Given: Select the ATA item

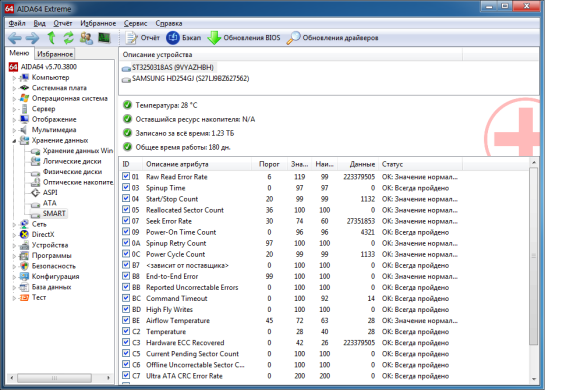Looking at the screenshot, I should (49, 203).
